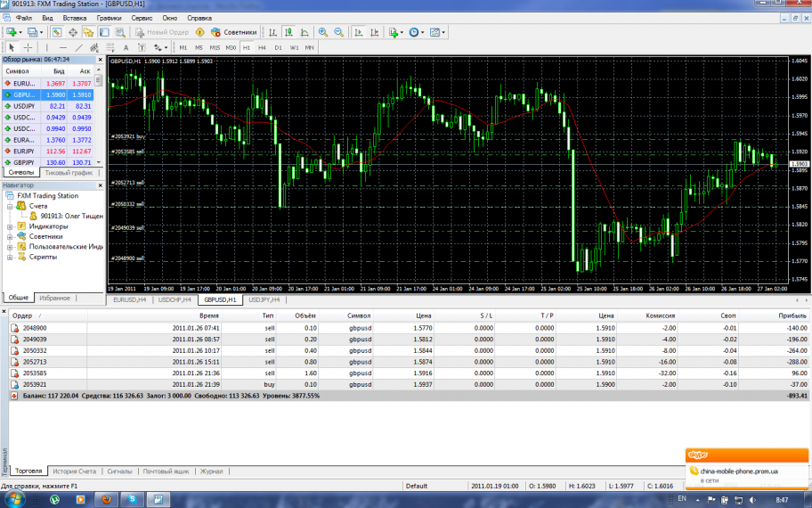This screenshot has width=812, height=508.
Task: Select the trendline drawing tool
Action: click(78, 47)
